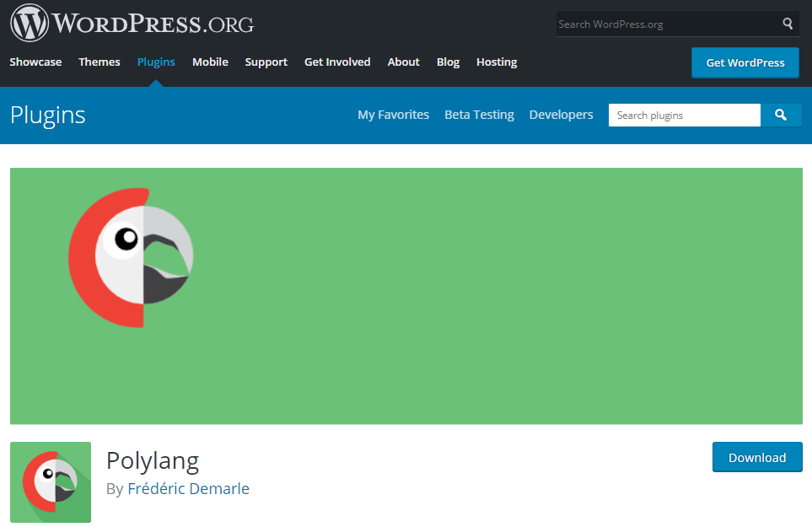Click the blue plugin search magnifier button
This screenshot has width=812, height=527.
coord(781,115)
